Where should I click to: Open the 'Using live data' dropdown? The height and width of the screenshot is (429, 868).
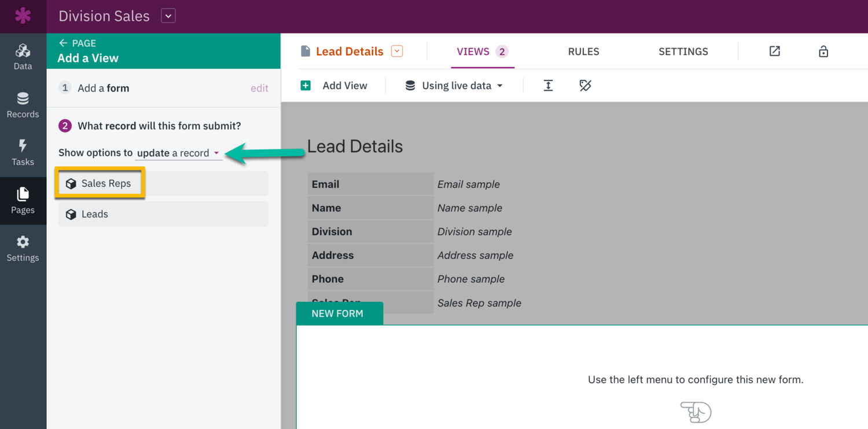[x=454, y=86]
